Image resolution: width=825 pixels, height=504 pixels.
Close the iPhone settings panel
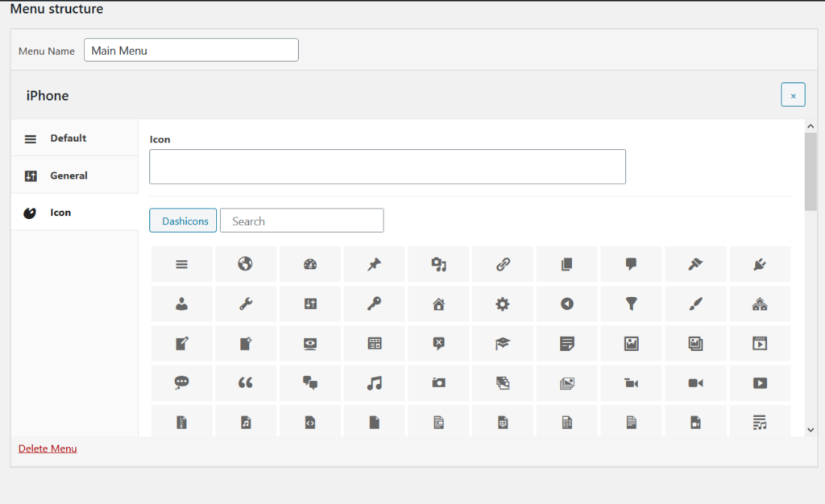tap(793, 95)
